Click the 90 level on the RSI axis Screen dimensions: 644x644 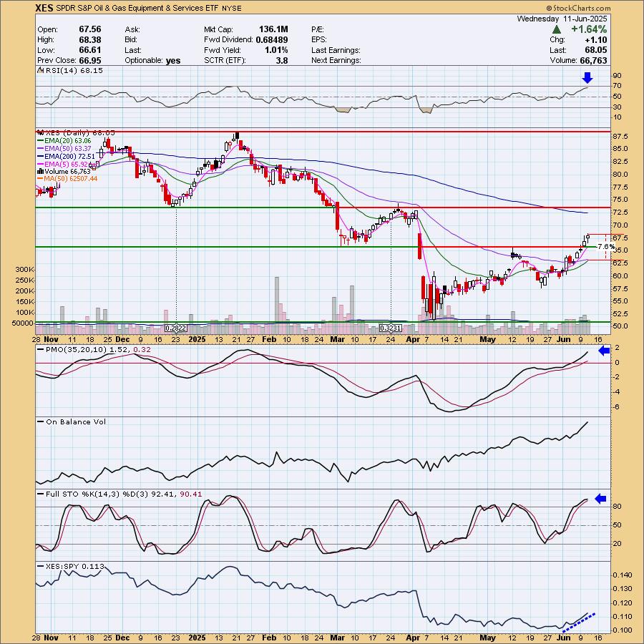click(x=617, y=76)
